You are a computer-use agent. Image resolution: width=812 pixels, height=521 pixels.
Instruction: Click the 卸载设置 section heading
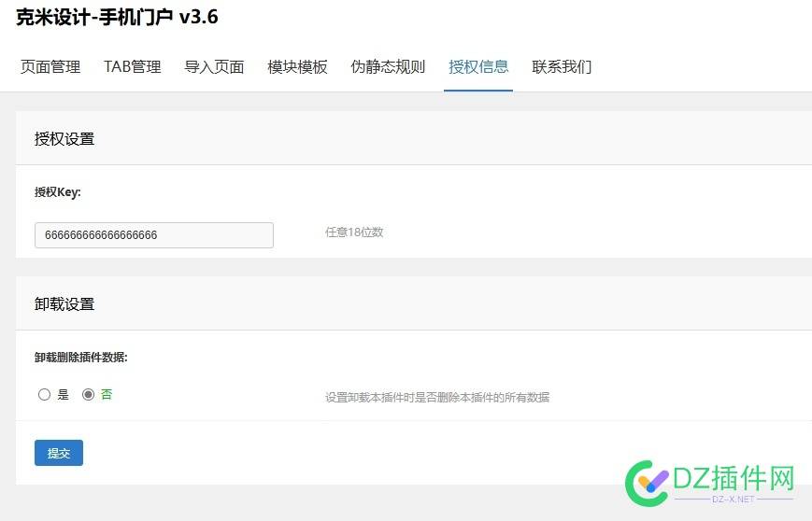[64, 304]
